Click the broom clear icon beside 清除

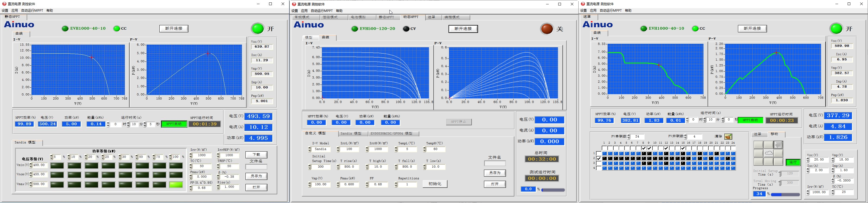pos(728,136)
